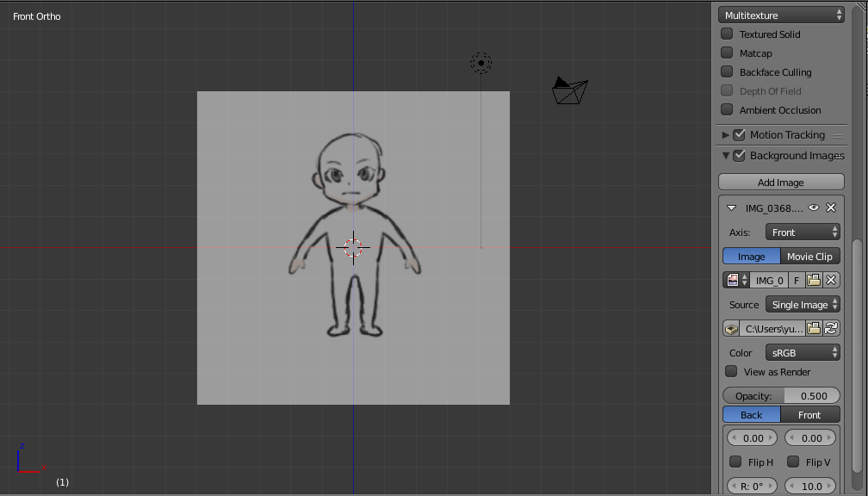Open image datablock browser icon beside IMG_0
Screen dimensions: 868x496
point(737,280)
